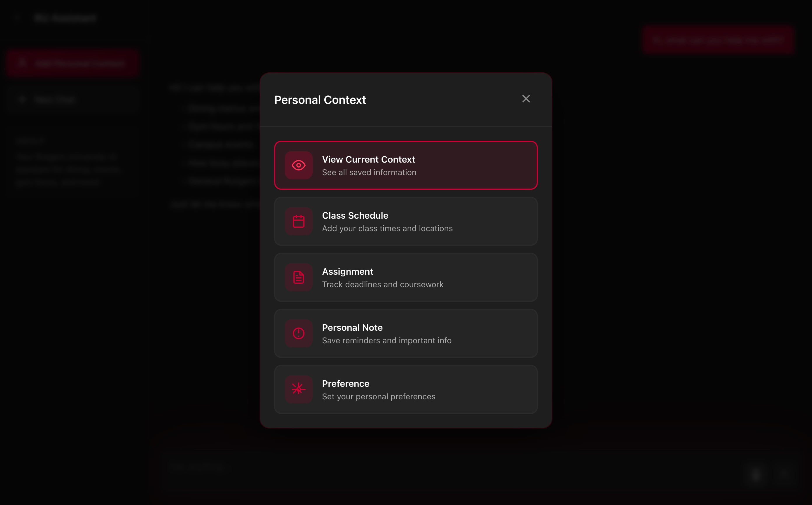Viewport: 812px width, 505px height.
Task: Click the calendar icon for Class Schedule
Action: [x=298, y=221]
